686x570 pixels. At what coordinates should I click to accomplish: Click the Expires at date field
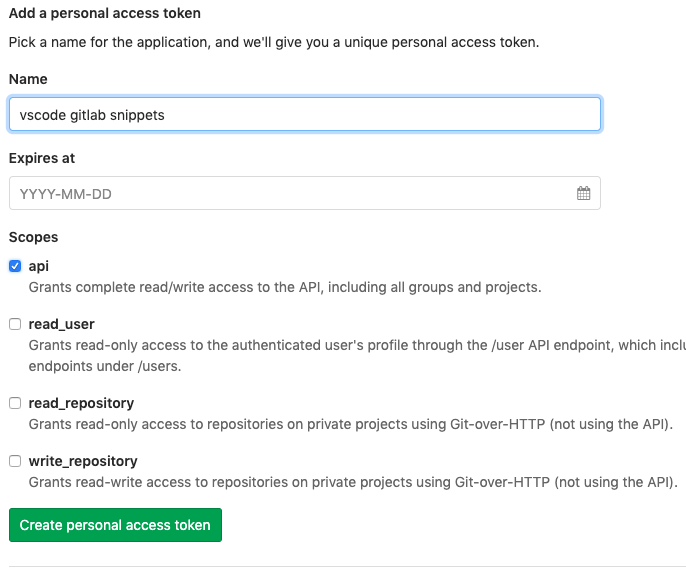pyautogui.click(x=290, y=194)
